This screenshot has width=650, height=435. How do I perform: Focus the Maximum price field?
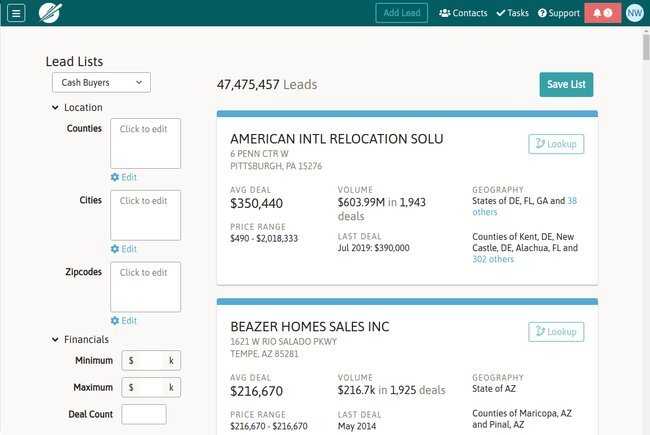151,387
